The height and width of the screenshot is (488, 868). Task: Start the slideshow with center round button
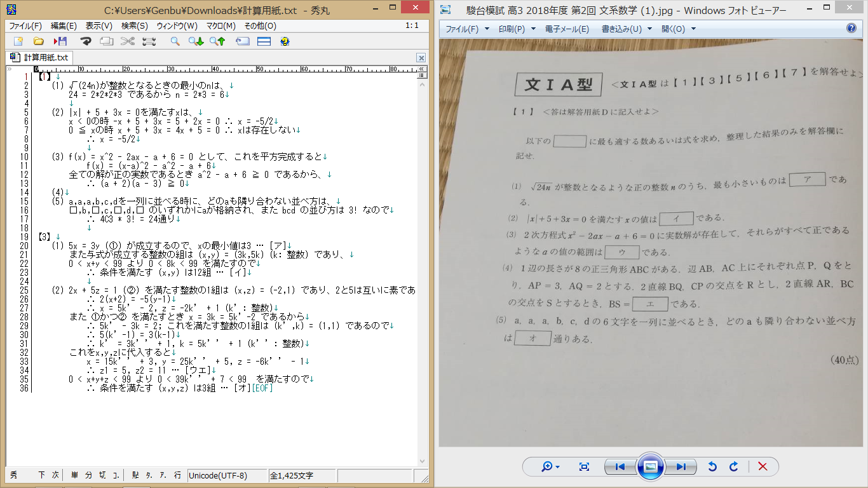(650, 467)
